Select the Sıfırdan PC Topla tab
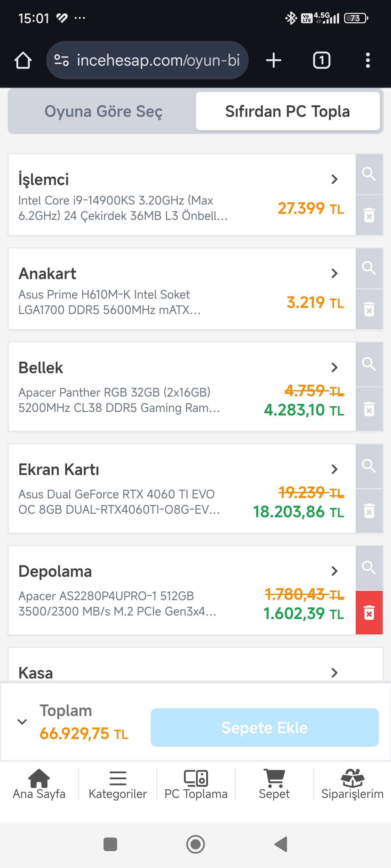391x868 pixels. point(287,111)
